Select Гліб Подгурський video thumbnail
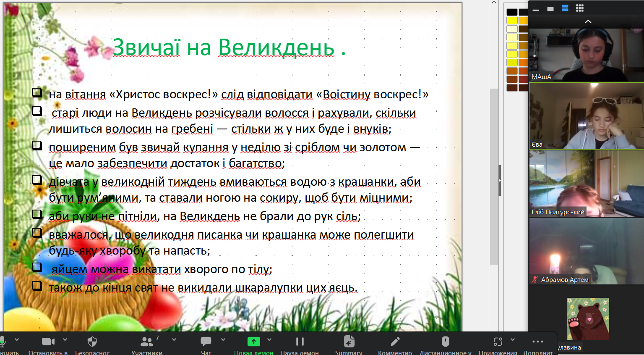This screenshot has width=644, height=355. click(587, 184)
